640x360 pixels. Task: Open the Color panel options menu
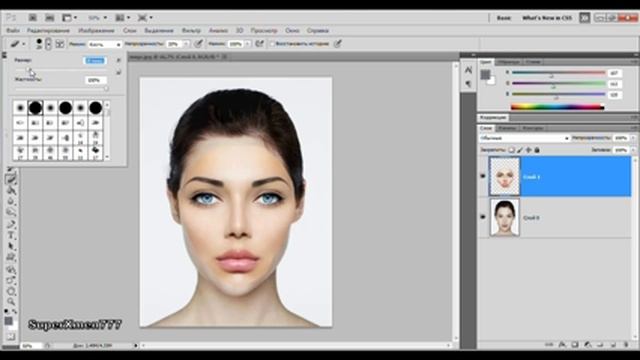click(x=634, y=62)
